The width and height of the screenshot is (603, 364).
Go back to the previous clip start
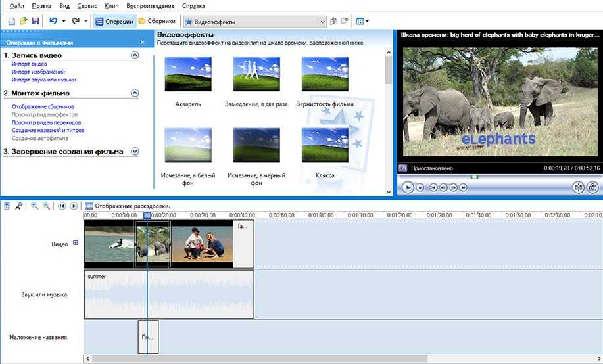pos(433,187)
